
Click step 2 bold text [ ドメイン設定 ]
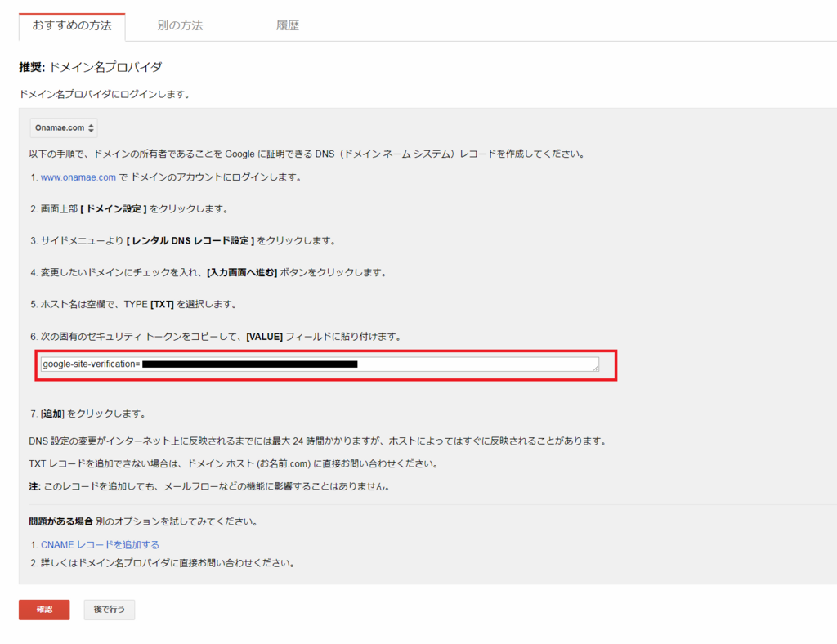click(x=113, y=209)
